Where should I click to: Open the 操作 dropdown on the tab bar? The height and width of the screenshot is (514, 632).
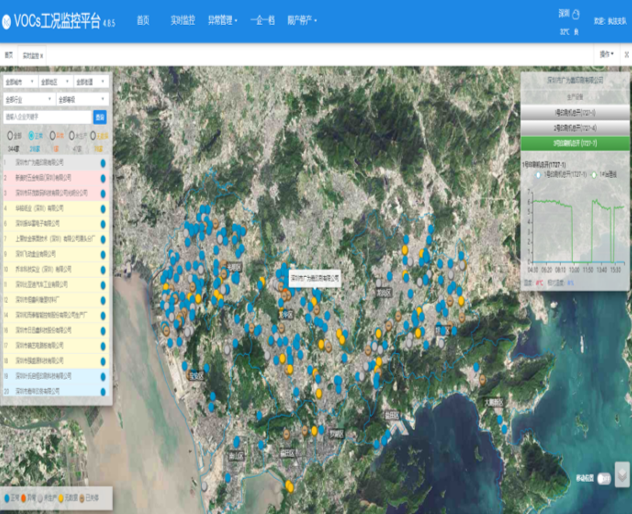pos(607,54)
